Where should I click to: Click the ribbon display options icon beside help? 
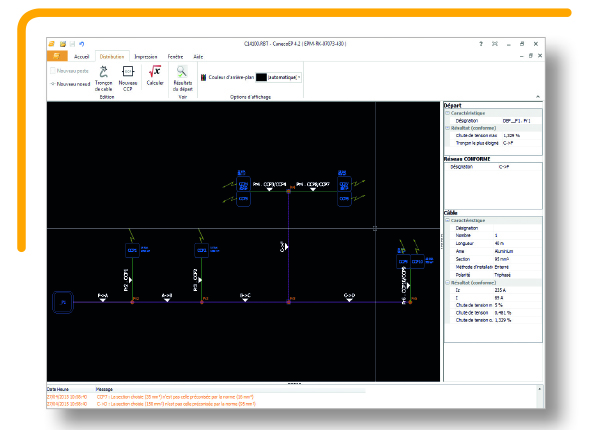click(x=495, y=44)
